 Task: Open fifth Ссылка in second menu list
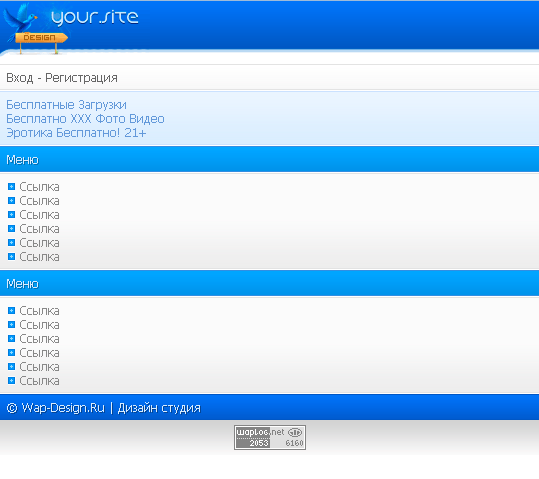(x=39, y=367)
